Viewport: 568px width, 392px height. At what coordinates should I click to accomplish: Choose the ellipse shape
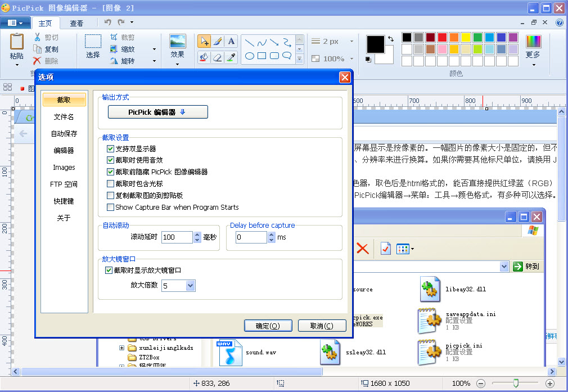249,56
